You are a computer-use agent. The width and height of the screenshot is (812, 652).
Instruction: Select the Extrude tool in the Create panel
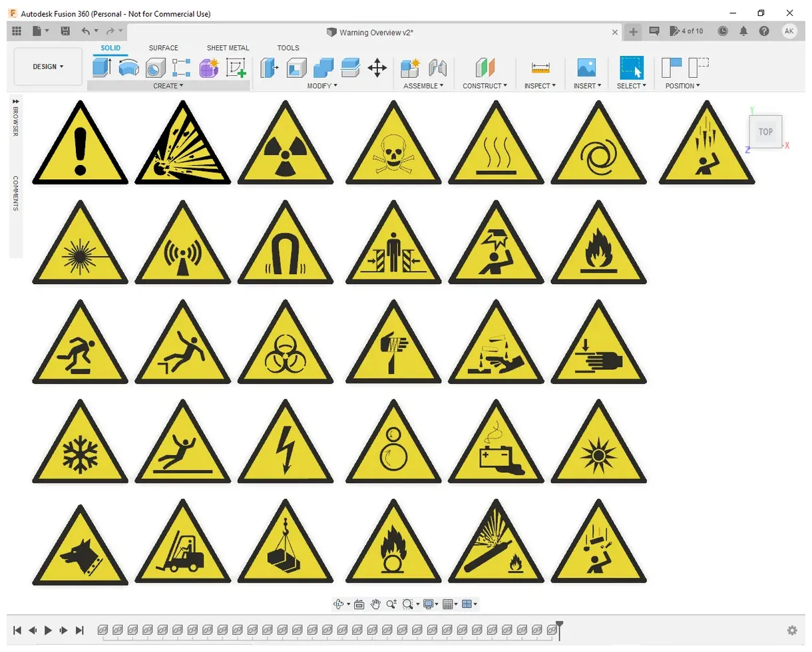pyautogui.click(x=101, y=67)
